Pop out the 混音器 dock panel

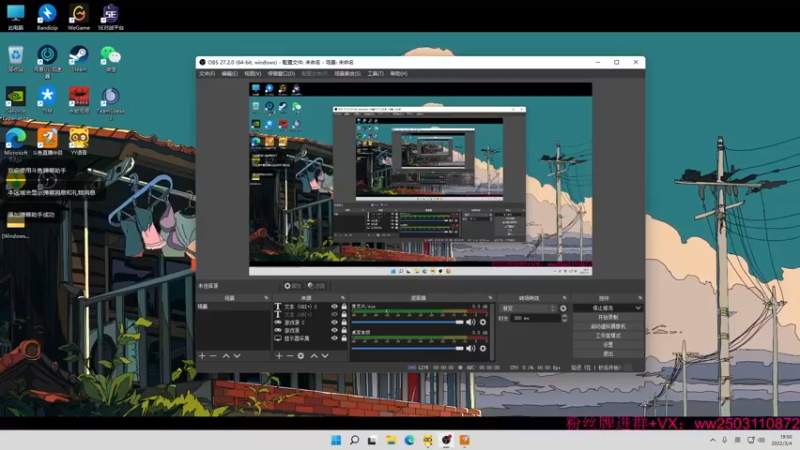(x=490, y=297)
